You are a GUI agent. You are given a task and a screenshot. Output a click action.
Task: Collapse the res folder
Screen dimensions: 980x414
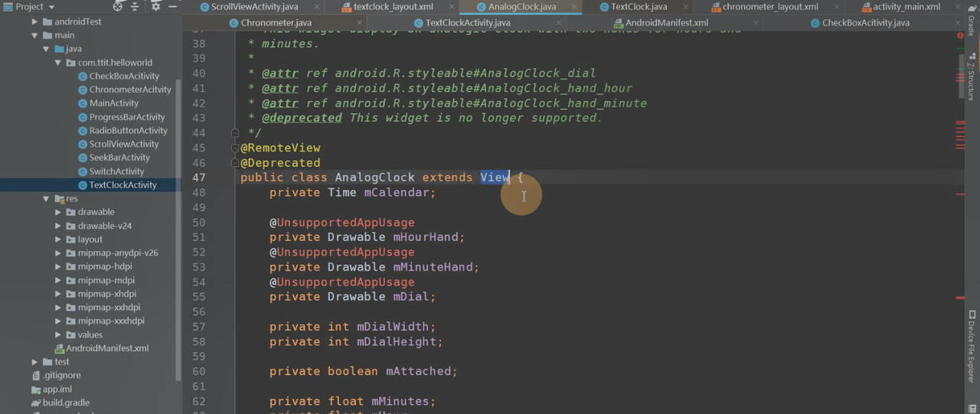tap(47, 198)
